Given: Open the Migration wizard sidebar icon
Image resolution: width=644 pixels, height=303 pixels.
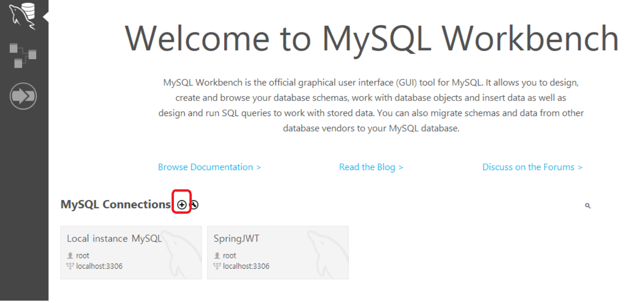Looking at the screenshot, I should point(23,96).
